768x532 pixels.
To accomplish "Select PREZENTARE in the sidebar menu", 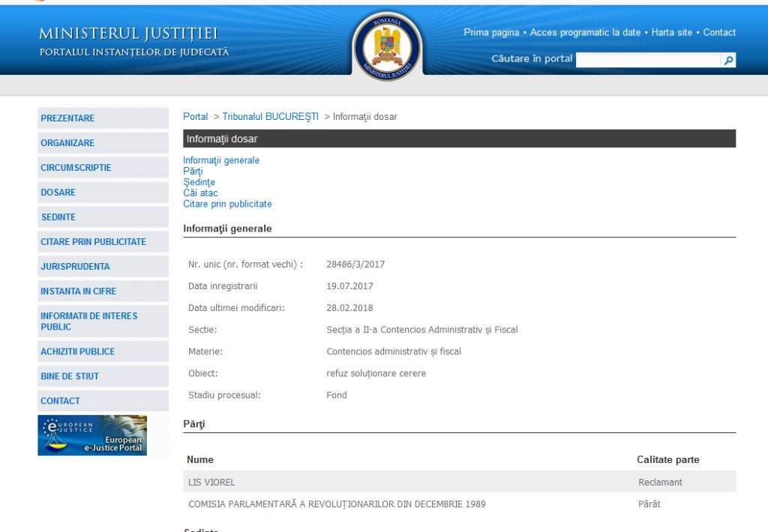I will click(x=67, y=118).
